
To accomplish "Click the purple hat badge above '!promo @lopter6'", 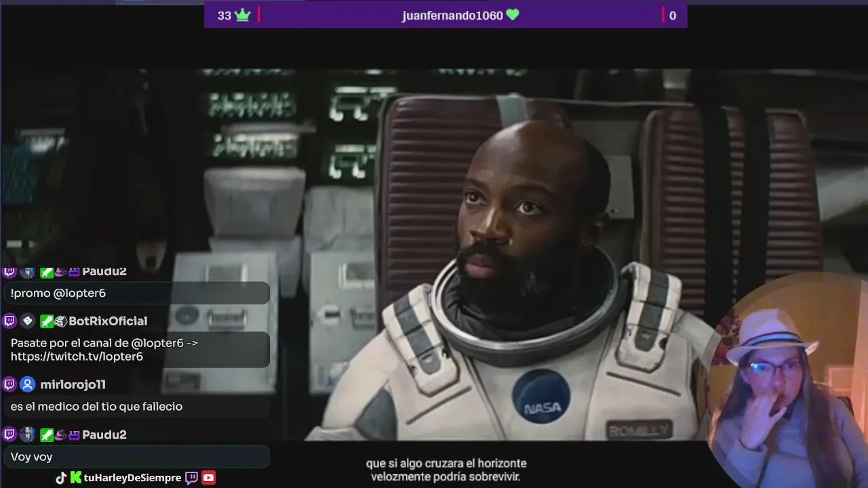I will tap(60, 272).
